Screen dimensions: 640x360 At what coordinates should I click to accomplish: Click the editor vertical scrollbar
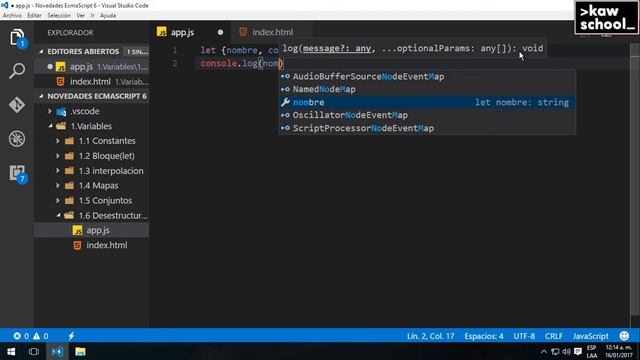click(x=635, y=180)
